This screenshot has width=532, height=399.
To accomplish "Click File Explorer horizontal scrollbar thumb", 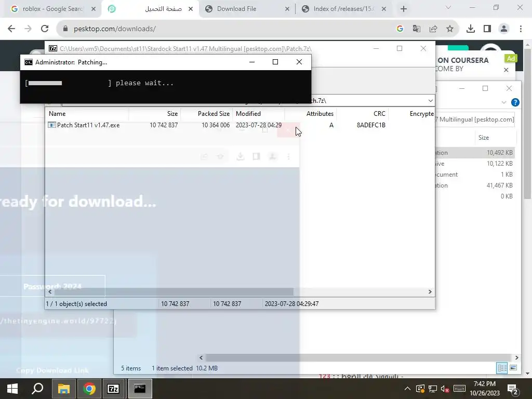I will point(358,357).
